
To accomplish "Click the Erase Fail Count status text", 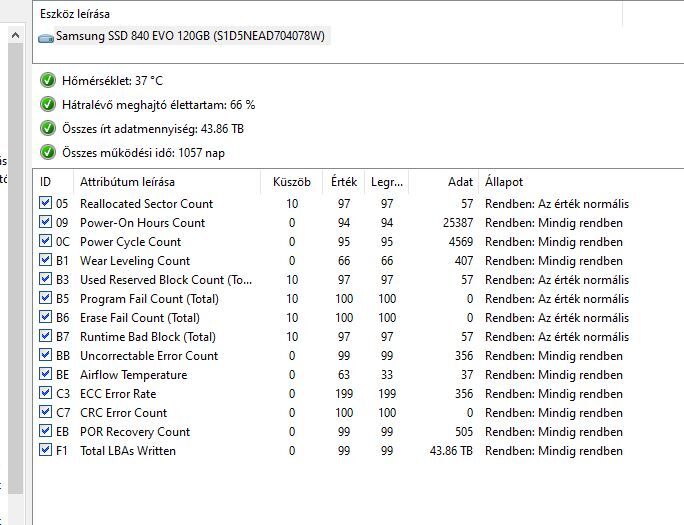I will 557,317.
